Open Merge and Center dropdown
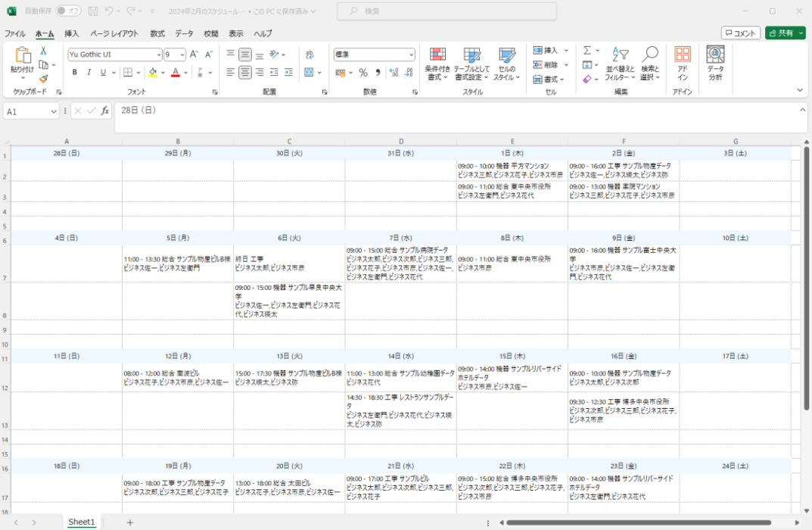This screenshot has height=530, width=812. (x=319, y=73)
